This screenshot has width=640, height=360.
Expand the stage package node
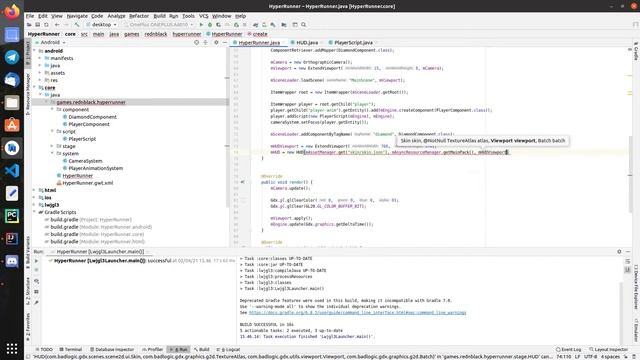(53, 146)
